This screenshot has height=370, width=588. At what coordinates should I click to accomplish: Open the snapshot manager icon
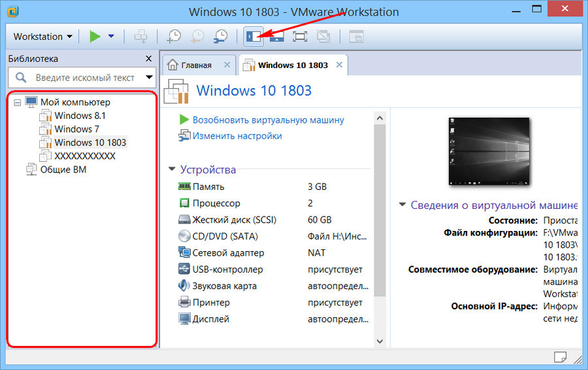point(221,37)
